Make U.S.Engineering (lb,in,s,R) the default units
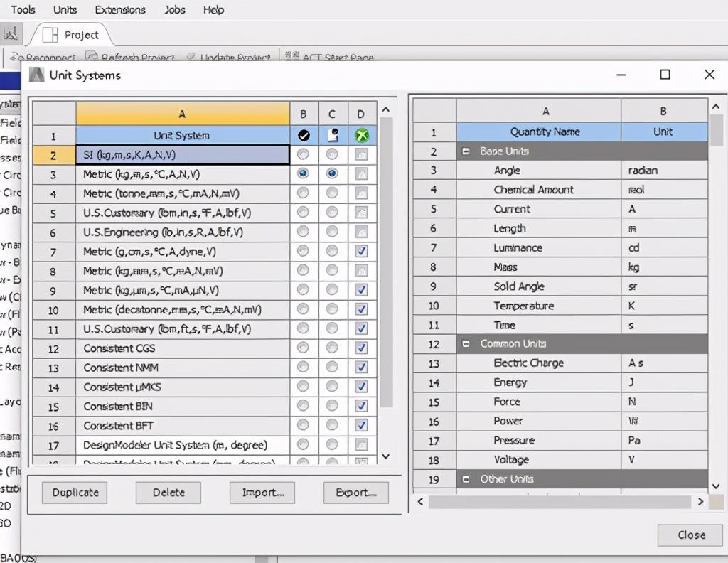The height and width of the screenshot is (563, 728). click(332, 232)
